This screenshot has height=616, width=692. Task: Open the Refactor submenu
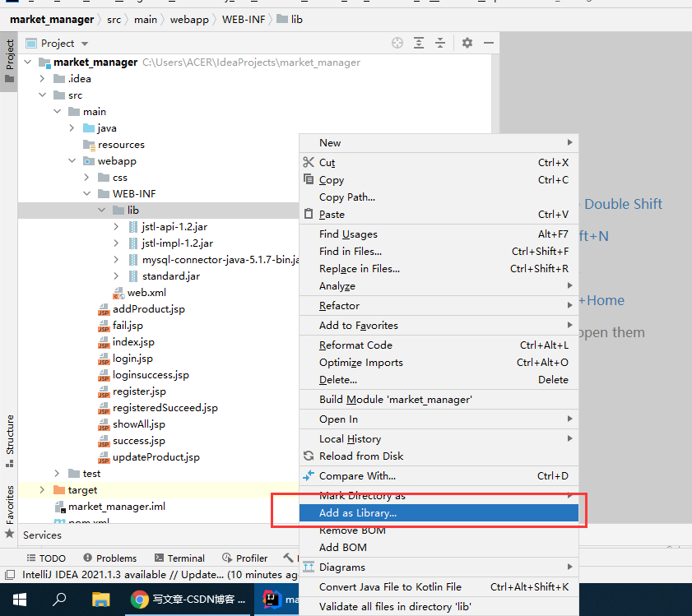439,305
